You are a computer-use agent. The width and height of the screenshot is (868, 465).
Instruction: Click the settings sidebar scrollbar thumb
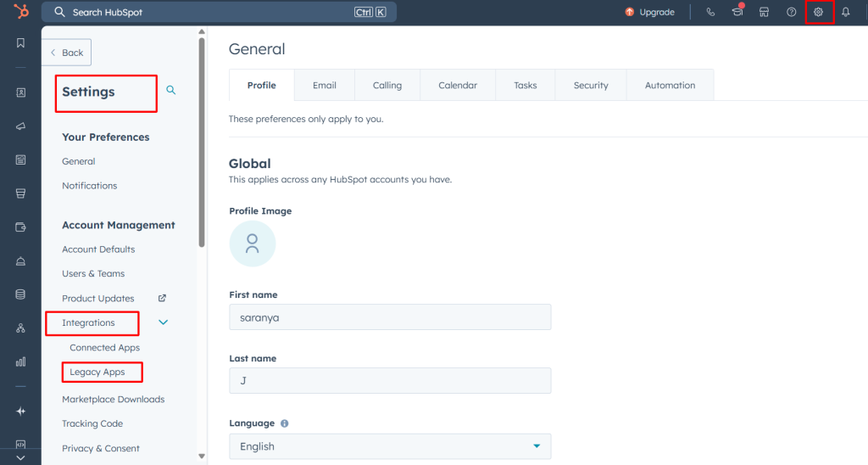[x=202, y=142]
